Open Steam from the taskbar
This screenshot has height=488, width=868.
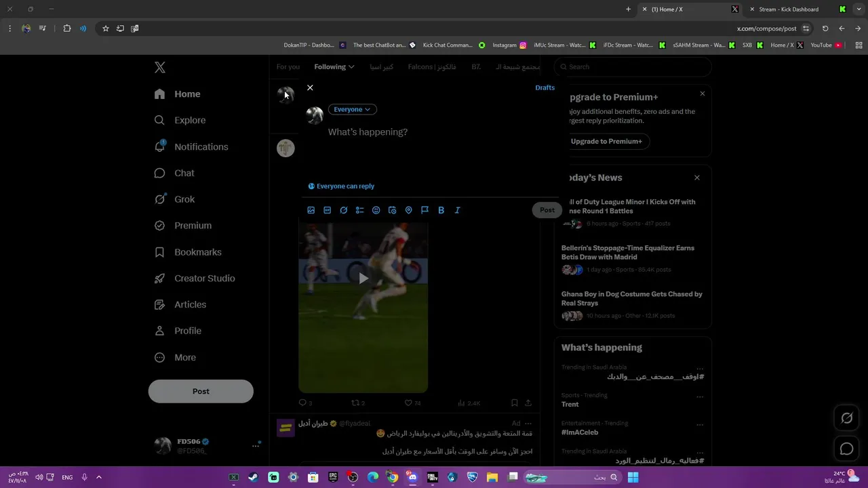coord(253,477)
